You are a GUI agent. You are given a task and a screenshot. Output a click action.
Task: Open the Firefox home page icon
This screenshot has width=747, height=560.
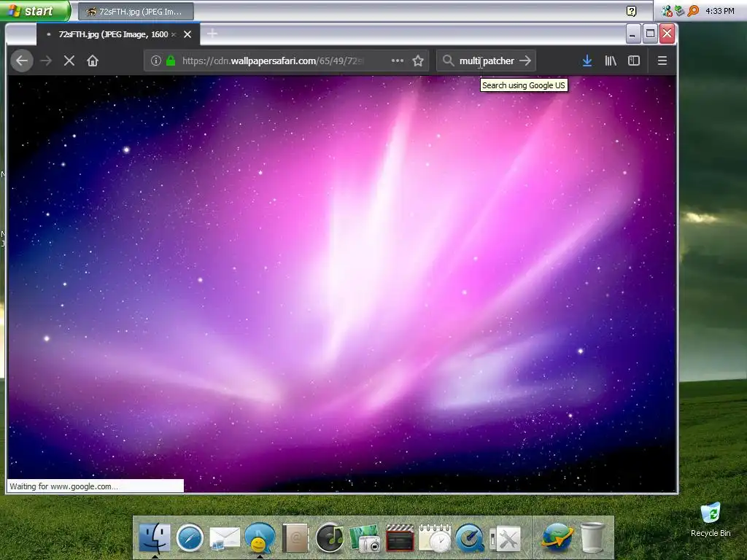pyautogui.click(x=93, y=61)
